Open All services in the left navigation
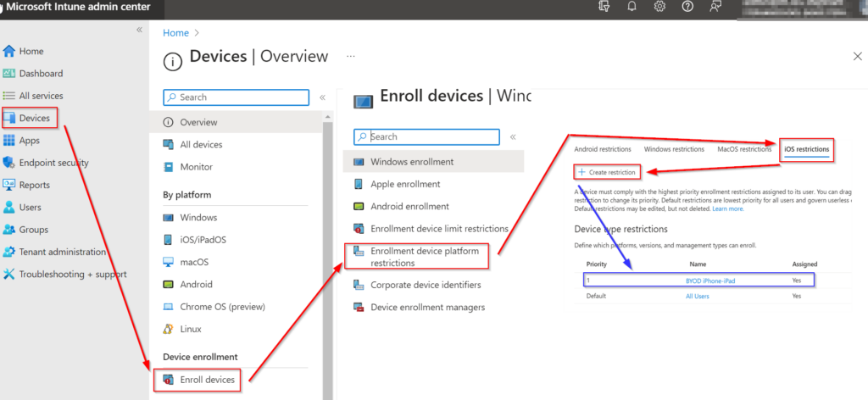 point(34,96)
